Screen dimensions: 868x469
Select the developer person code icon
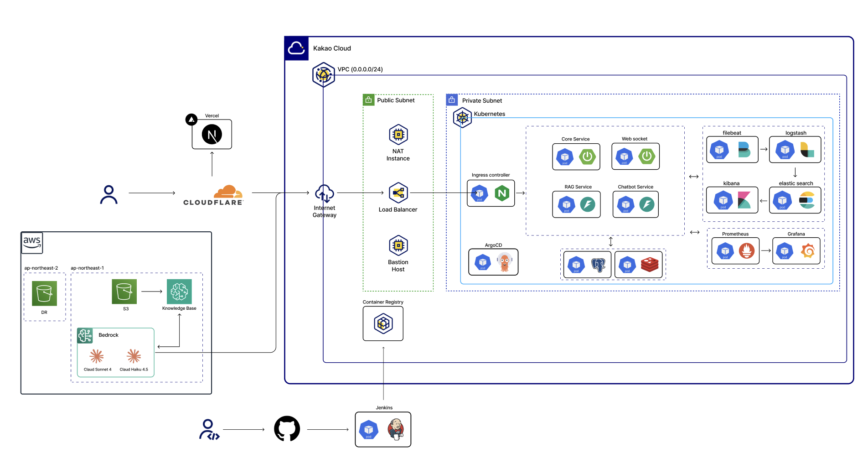209,430
